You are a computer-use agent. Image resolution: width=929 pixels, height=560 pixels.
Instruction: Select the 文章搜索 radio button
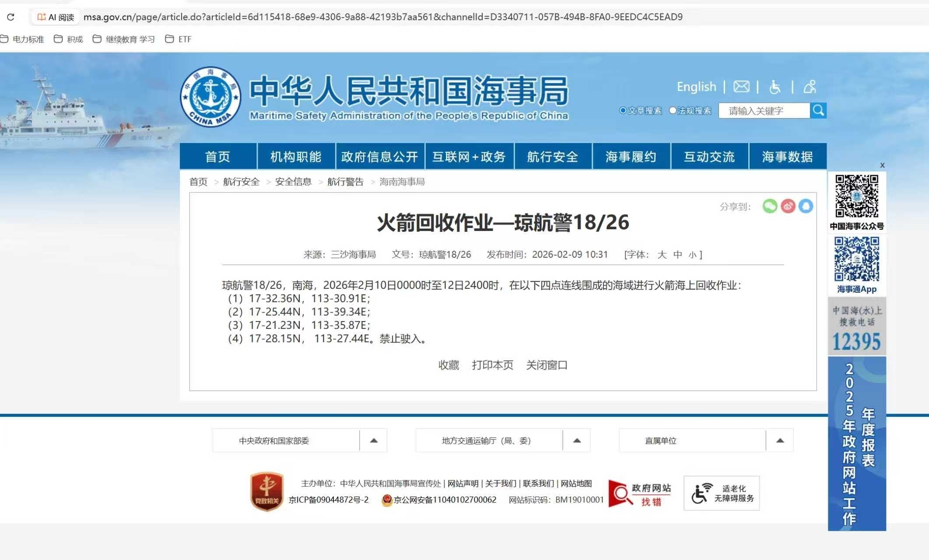[x=623, y=110]
